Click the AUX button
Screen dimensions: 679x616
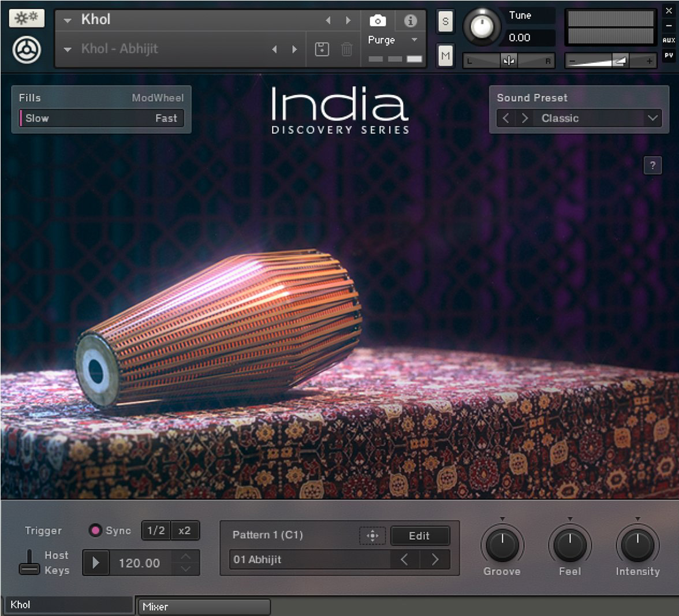[x=669, y=40]
